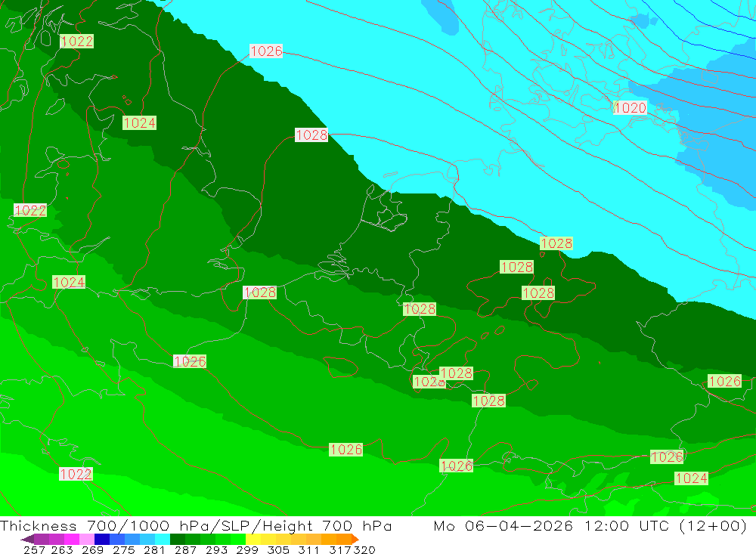Screen dimensions: 756x554
Task: Click the 293 legend value
Action: (x=216, y=549)
